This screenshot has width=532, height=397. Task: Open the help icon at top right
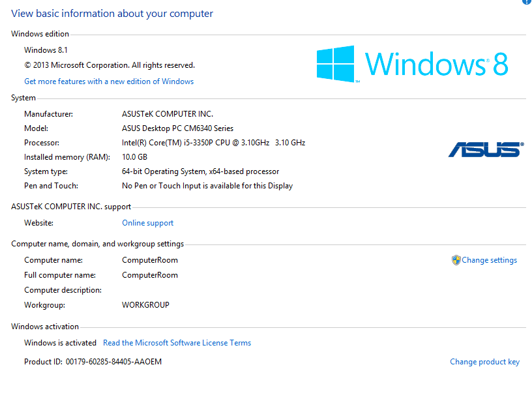coord(527,2)
